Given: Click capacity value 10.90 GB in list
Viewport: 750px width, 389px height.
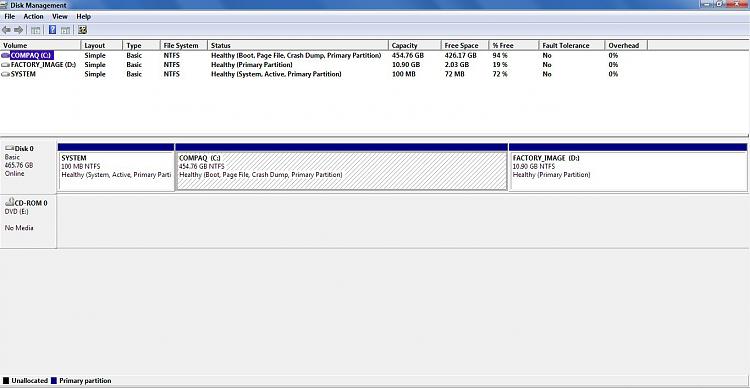Looking at the screenshot, I should click(x=406, y=65).
